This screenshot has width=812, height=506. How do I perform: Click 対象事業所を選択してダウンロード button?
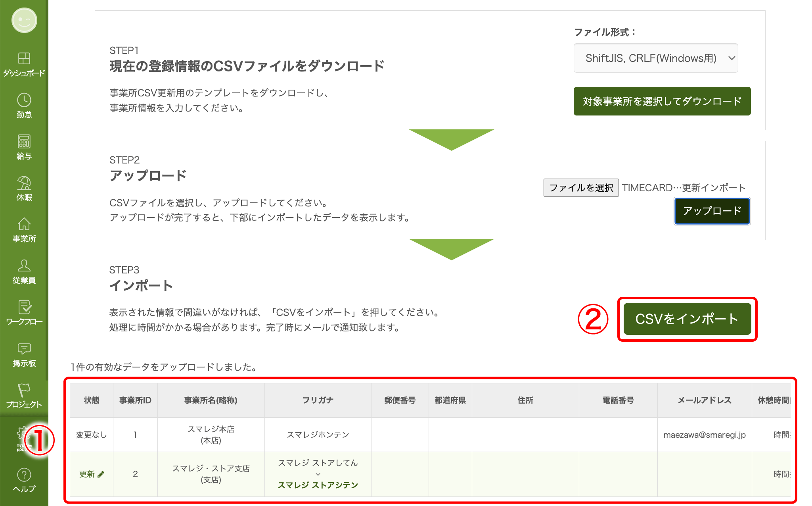click(662, 101)
